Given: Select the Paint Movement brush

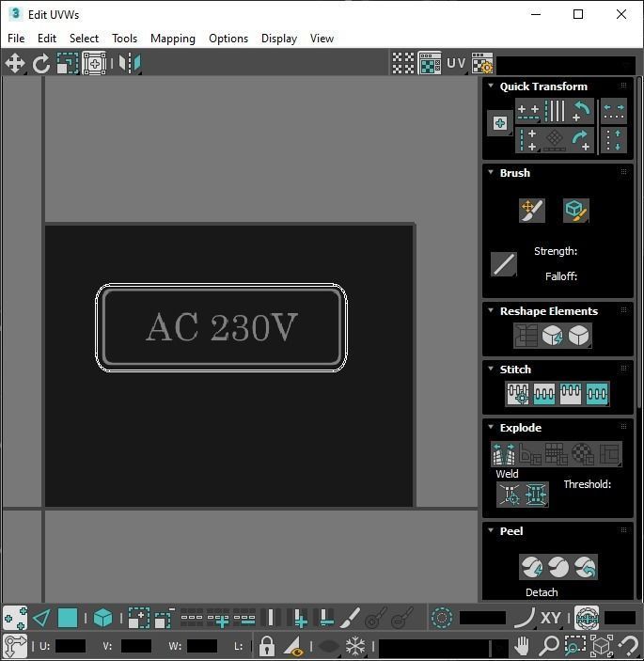Looking at the screenshot, I should [x=532, y=211].
